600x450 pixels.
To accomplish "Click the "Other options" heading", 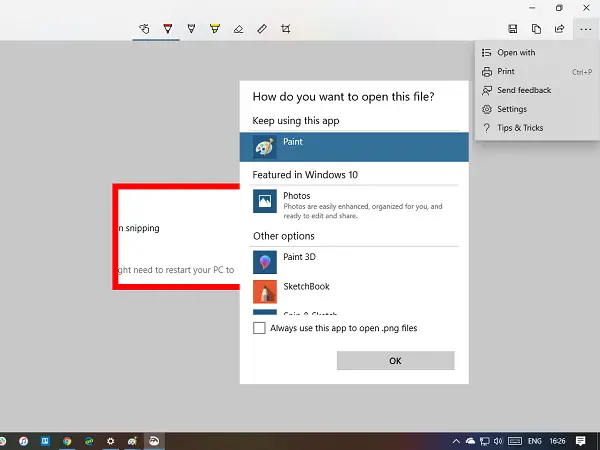I will 284,236.
